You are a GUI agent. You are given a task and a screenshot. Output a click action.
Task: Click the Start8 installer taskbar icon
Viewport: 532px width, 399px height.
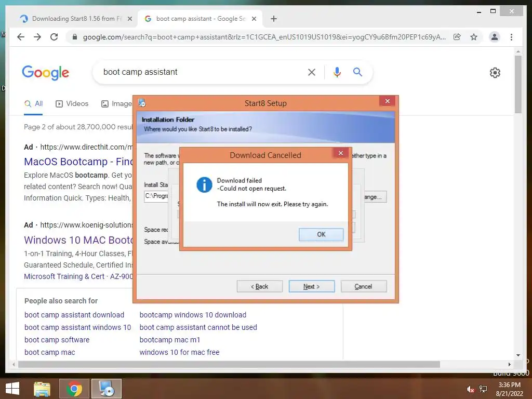pos(106,389)
